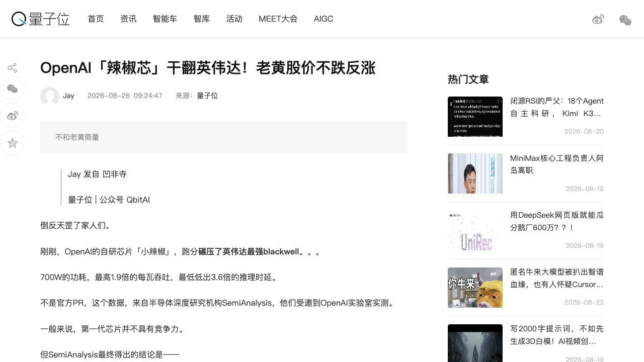644x362 pixels.
Task: Click the 热门文章 heading
Action: 468,79
